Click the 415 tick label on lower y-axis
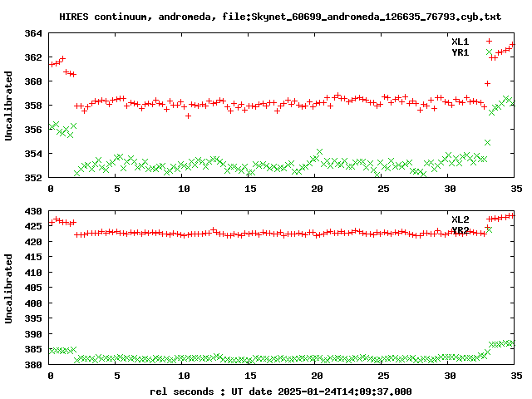 click(33, 257)
